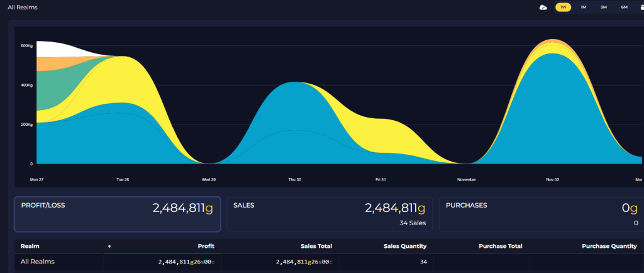
Task: Sort table by Sales Quantity header
Action: [404, 247]
